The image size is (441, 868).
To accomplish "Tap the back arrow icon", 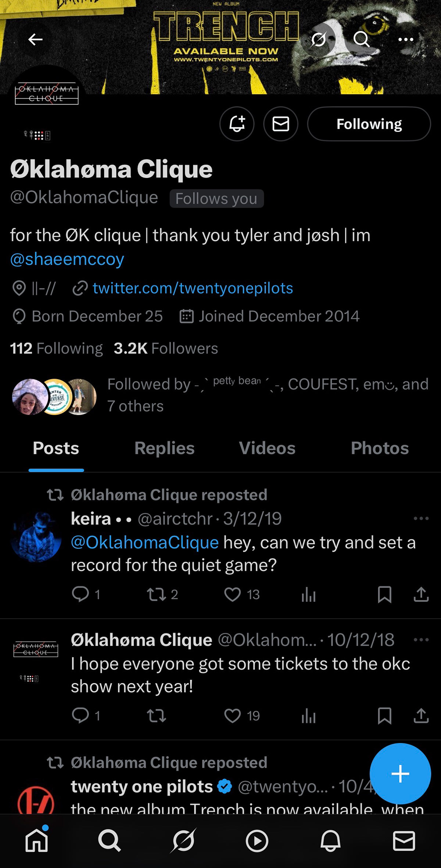I will click(35, 39).
